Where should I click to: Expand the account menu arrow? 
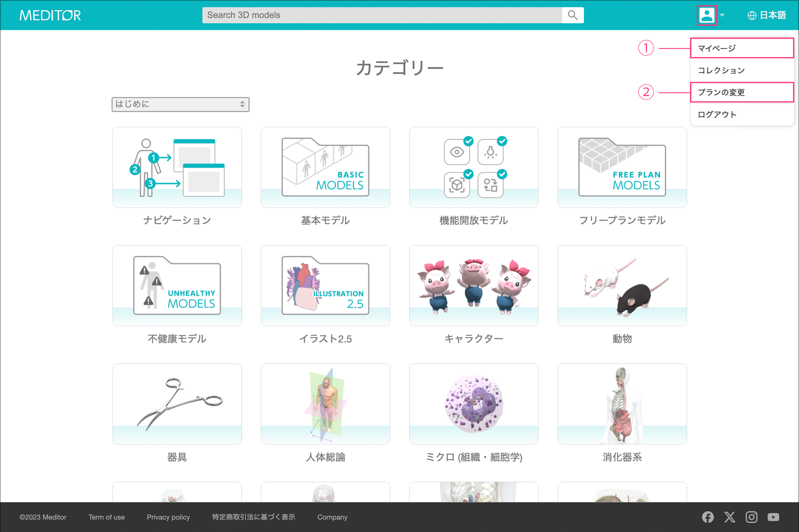click(x=722, y=15)
